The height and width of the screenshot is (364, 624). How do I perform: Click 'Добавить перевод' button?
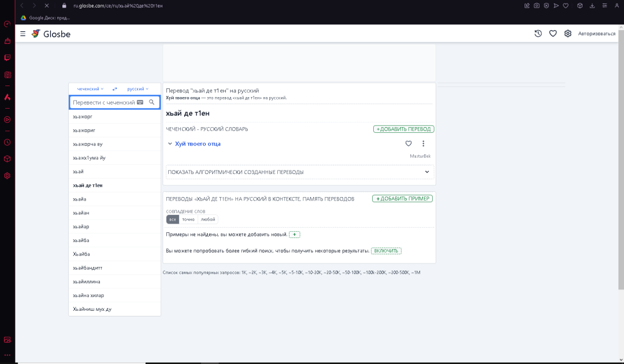click(x=403, y=129)
